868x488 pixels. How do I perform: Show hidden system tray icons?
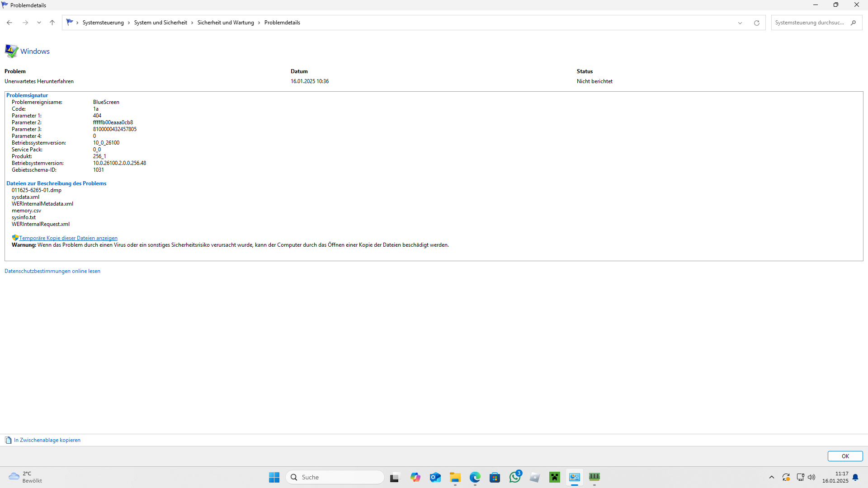(x=772, y=477)
